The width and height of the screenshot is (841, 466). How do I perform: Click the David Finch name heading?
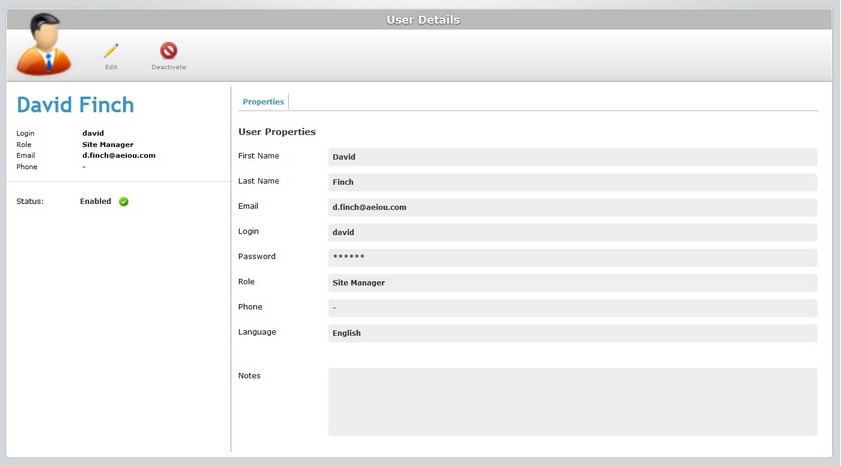75,105
